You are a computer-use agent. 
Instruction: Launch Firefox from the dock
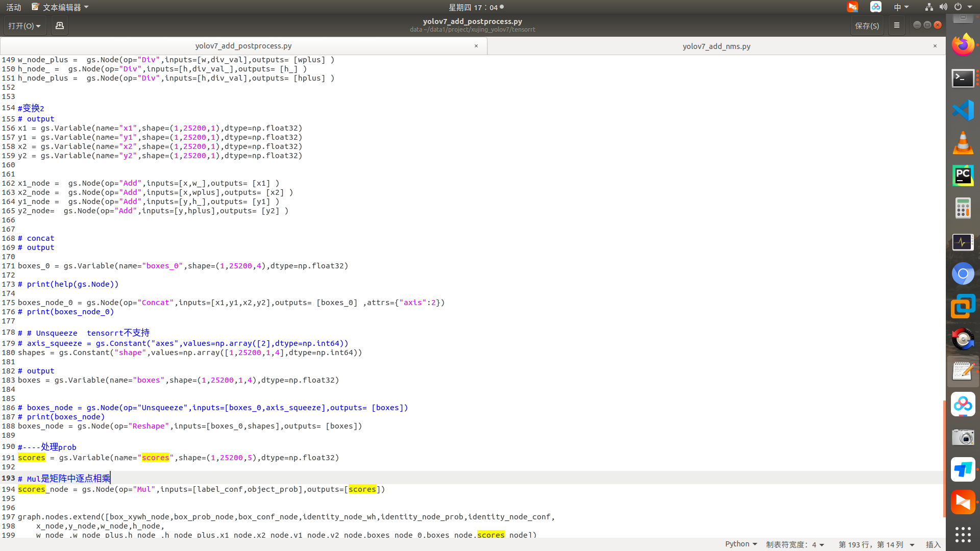point(963,44)
